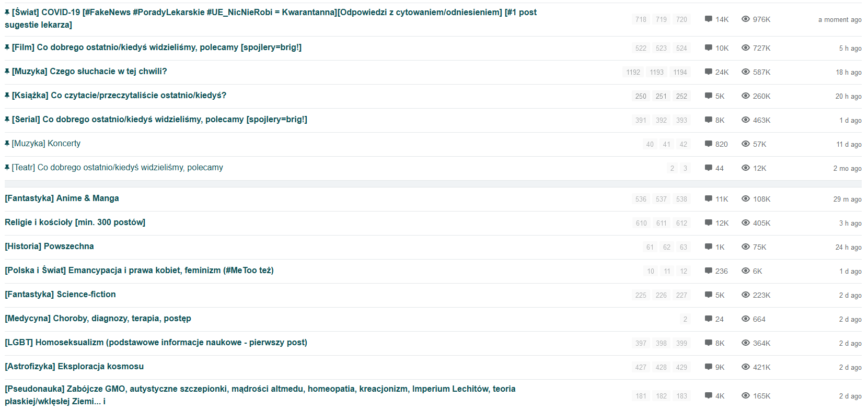The width and height of the screenshot is (868, 410).
Task: Open the [Fantastyka] Anime & Manga topic
Action: (62, 198)
